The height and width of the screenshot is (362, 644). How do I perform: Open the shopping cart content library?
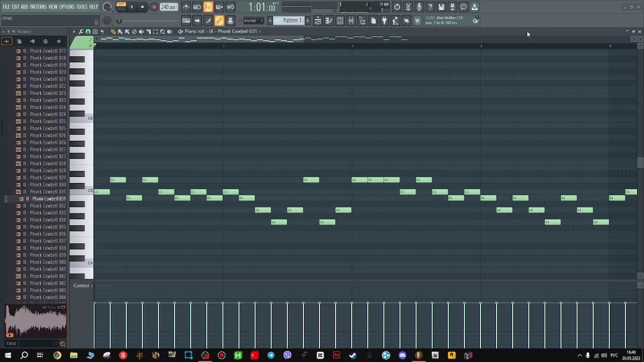418,21
